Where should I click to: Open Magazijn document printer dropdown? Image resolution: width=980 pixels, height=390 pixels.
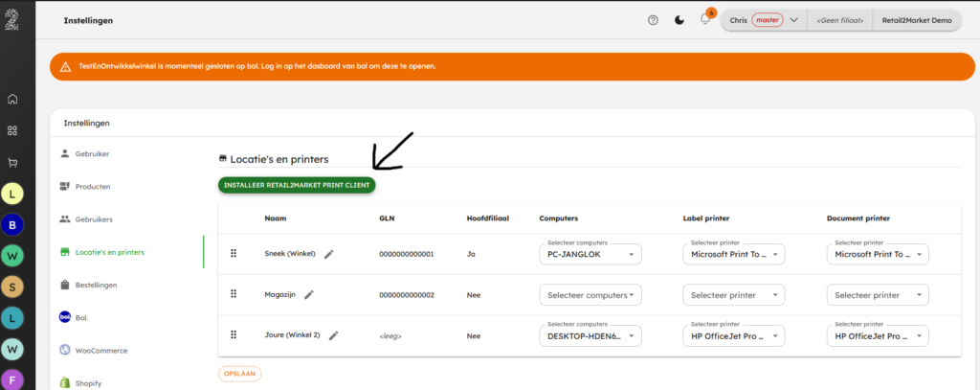point(878,295)
